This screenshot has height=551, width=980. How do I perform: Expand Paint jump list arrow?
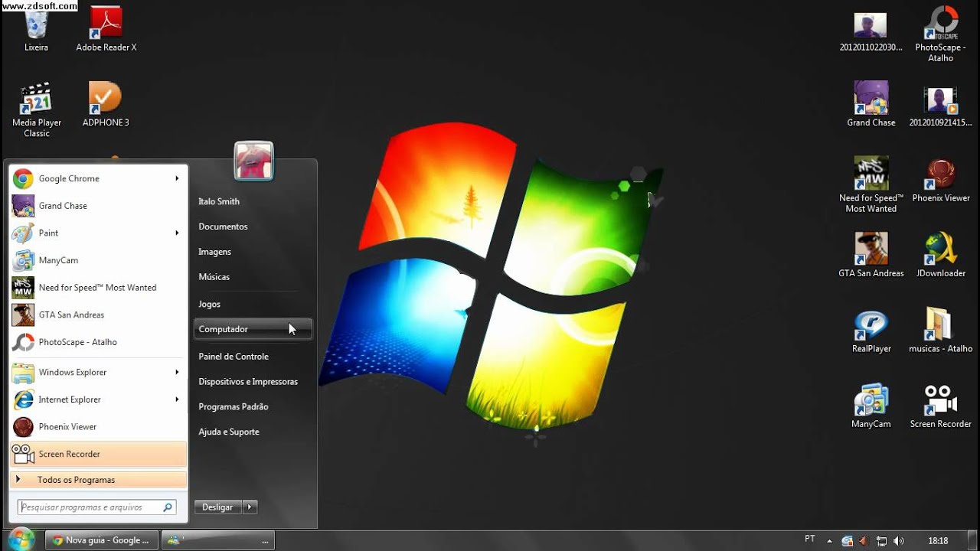pos(177,233)
